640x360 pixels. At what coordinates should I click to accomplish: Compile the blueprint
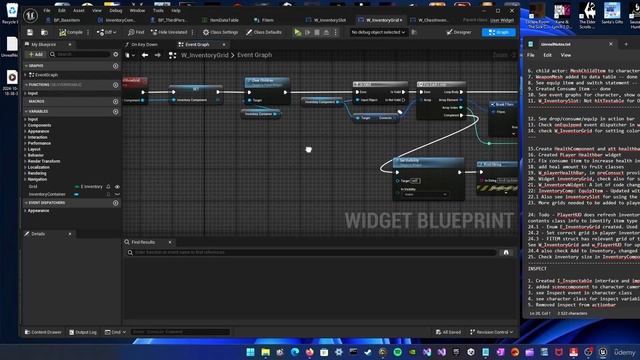[x=71, y=32]
